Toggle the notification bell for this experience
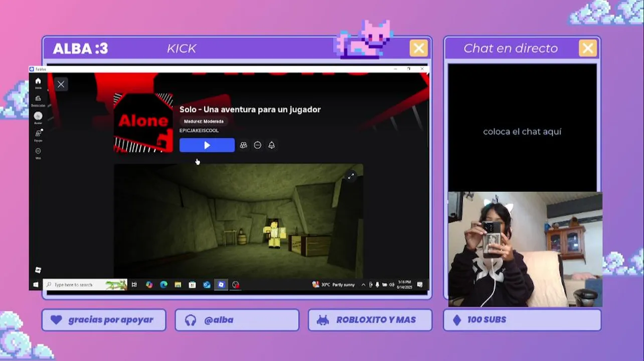 (x=271, y=145)
